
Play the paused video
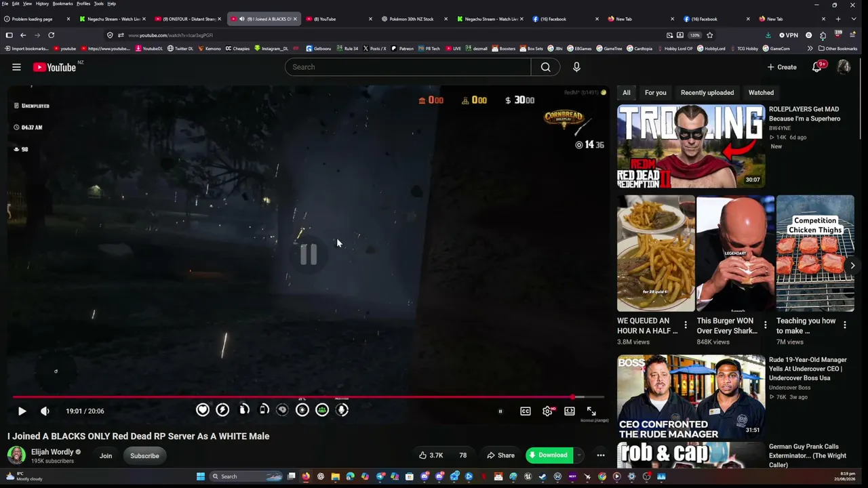pyautogui.click(x=22, y=411)
